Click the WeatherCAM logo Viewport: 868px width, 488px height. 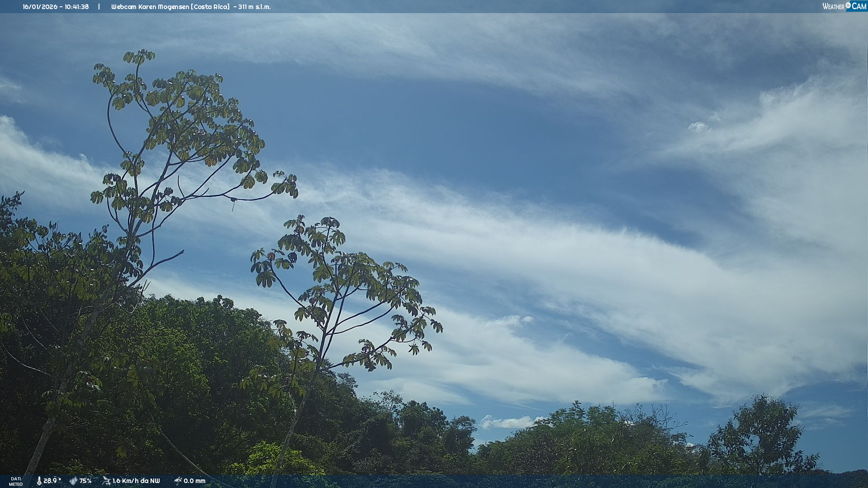(844, 6)
